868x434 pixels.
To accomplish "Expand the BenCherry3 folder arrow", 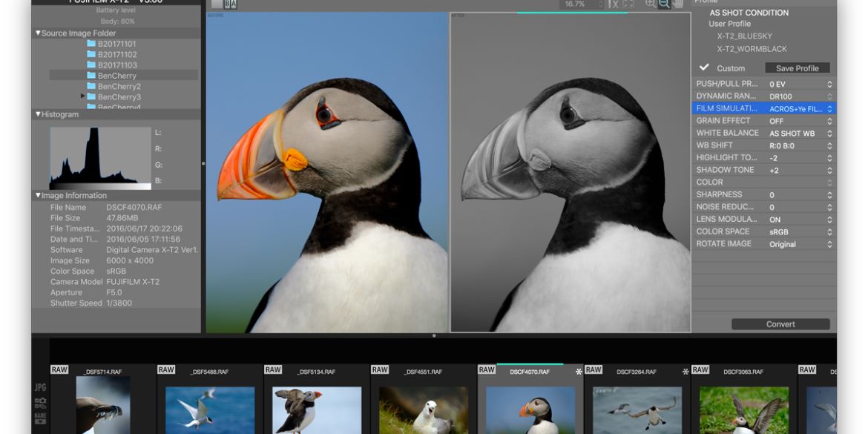I will [83, 96].
